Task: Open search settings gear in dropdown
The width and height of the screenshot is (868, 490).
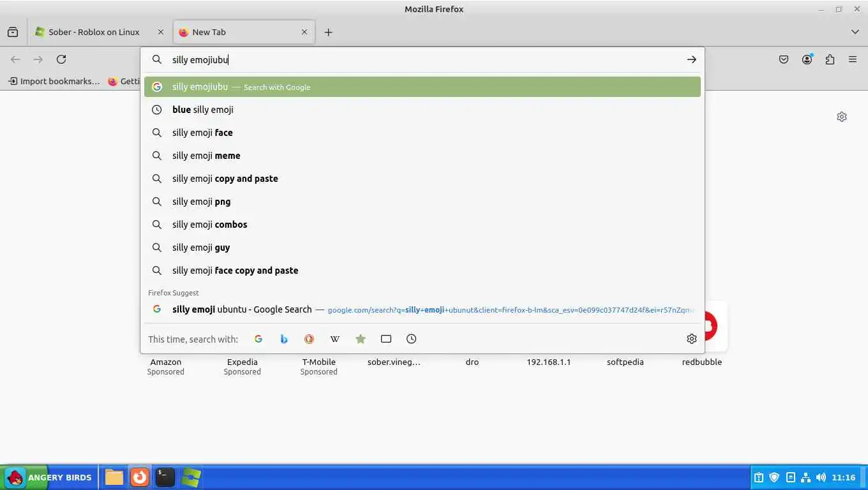Action: click(692, 339)
